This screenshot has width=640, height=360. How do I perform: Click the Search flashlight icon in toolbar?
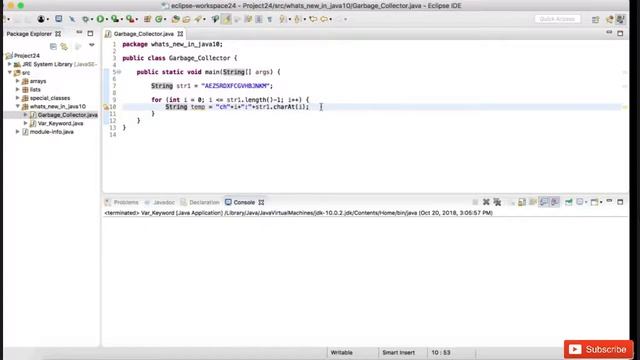[198, 19]
